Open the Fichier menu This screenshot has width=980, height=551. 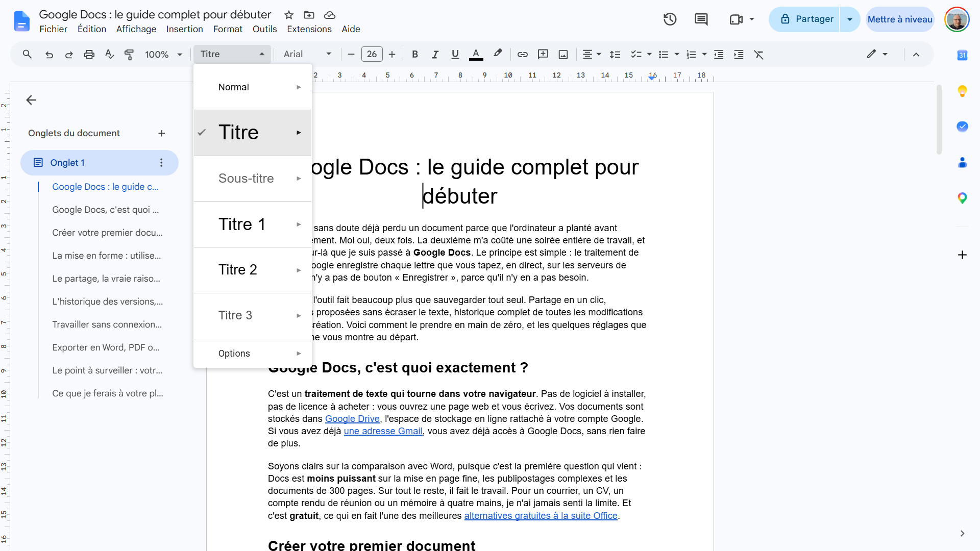(x=53, y=29)
